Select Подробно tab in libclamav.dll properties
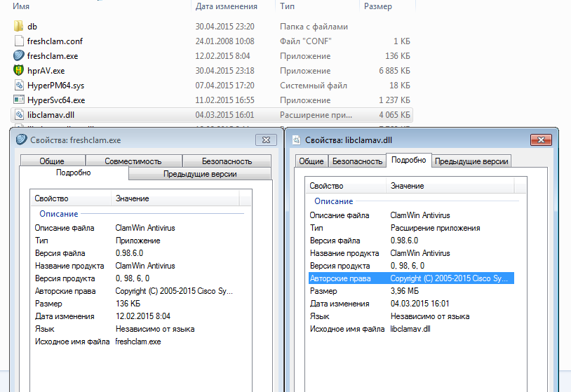The height and width of the screenshot is (392, 571). click(408, 160)
